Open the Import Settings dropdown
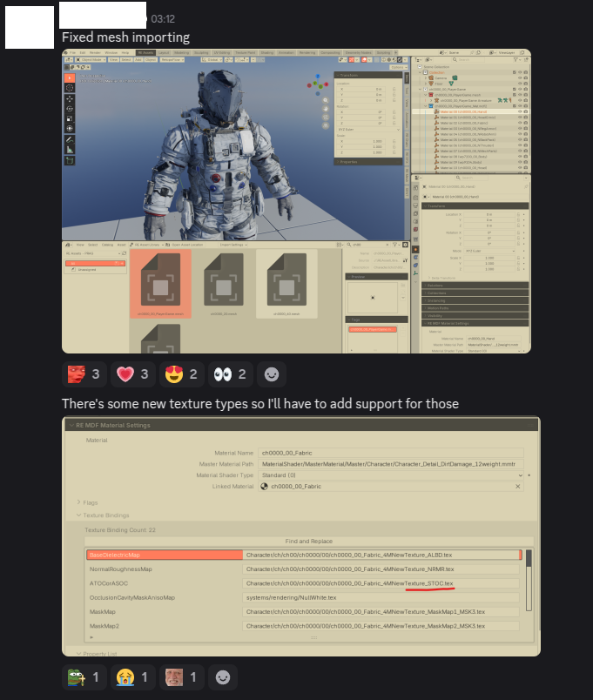Image resolution: width=593 pixels, height=700 pixels. tap(233, 245)
